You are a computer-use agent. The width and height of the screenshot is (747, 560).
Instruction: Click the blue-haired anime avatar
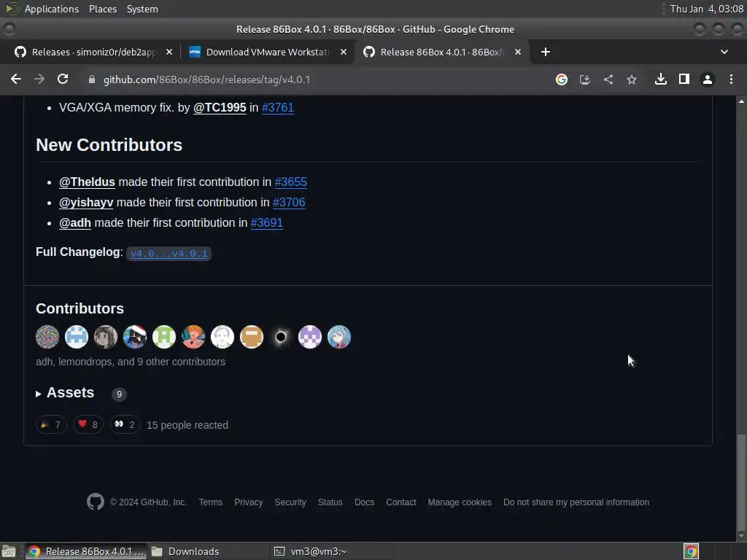tap(339, 337)
